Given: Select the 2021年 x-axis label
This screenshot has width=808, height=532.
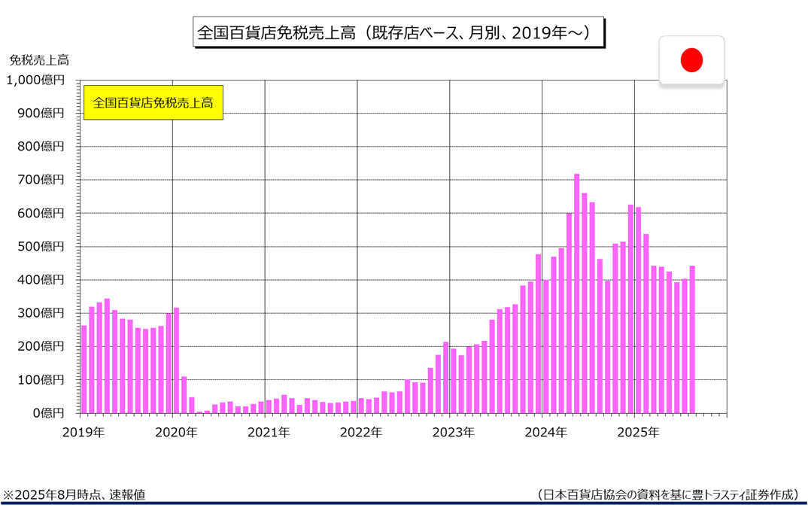Looking at the screenshot, I should coord(269,433).
